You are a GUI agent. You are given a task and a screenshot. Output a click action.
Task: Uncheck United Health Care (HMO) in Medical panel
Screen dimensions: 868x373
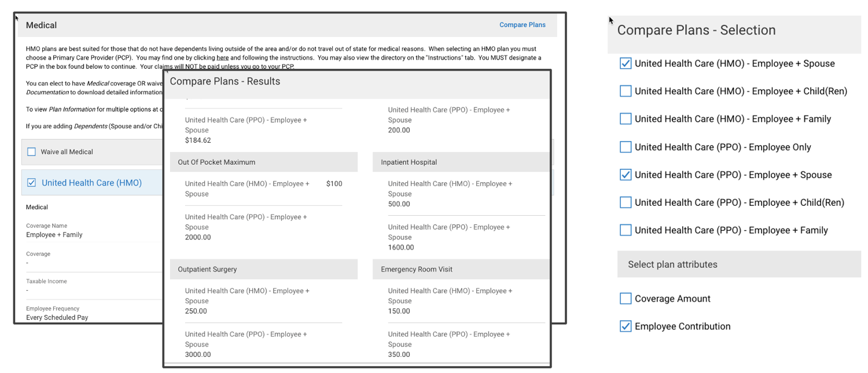coord(31,182)
